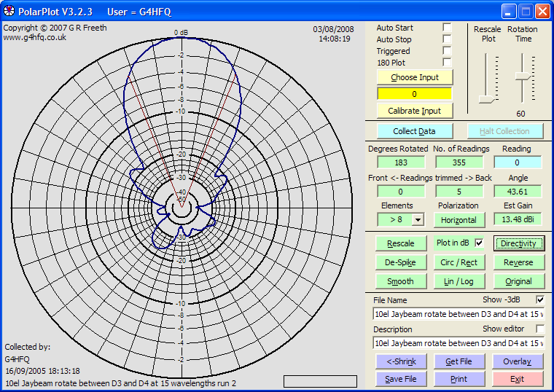
Task: Click the File Name input field
Action: (459, 314)
